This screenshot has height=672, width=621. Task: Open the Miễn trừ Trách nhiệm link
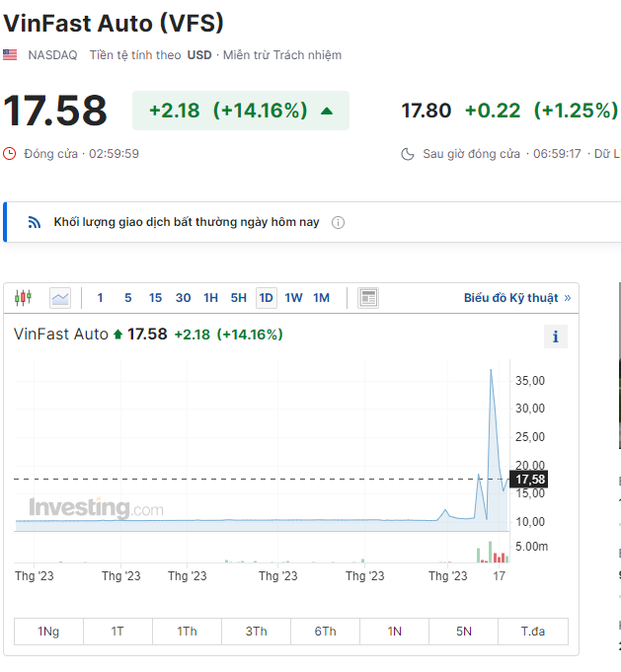point(282,55)
